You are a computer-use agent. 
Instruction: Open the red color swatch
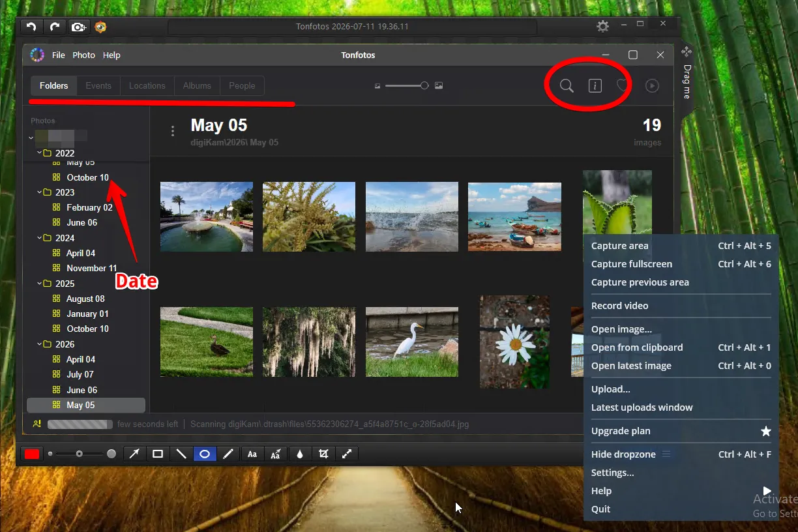click(x=32, y=454)
